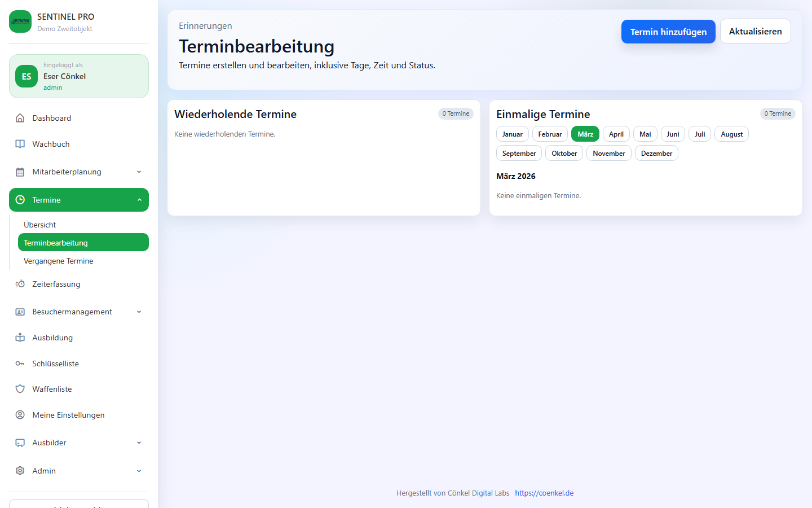Click the Besuchermanagement ID-card icon
Viewport: 812px width, 508px height.
point(20,312)
